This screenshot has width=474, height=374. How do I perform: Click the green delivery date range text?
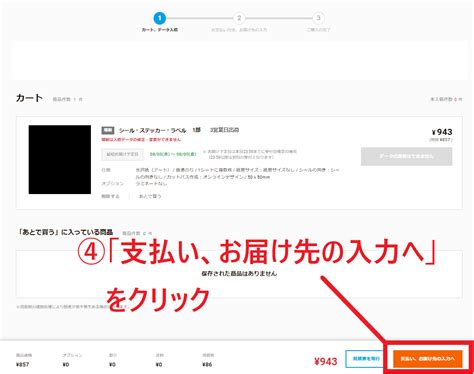pyautogui.click(x=173, y=154)
